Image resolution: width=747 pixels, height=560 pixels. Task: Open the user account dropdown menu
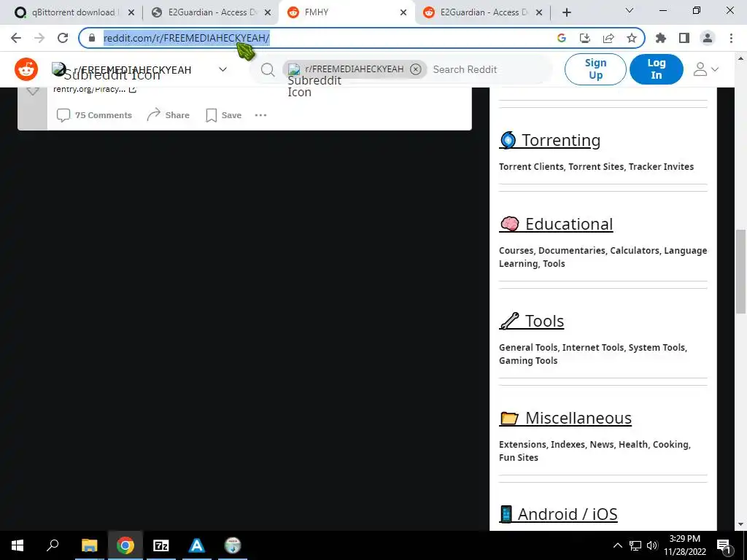[x=706, y=69]
